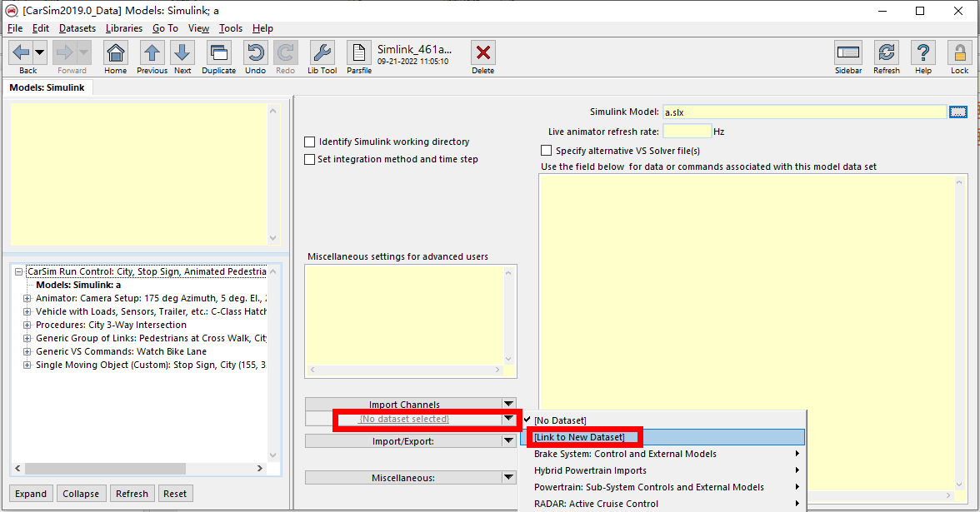Choose [Link to New Dataset] option
Viewport: 980px width, 512px height.
click(x=662, y=437)
